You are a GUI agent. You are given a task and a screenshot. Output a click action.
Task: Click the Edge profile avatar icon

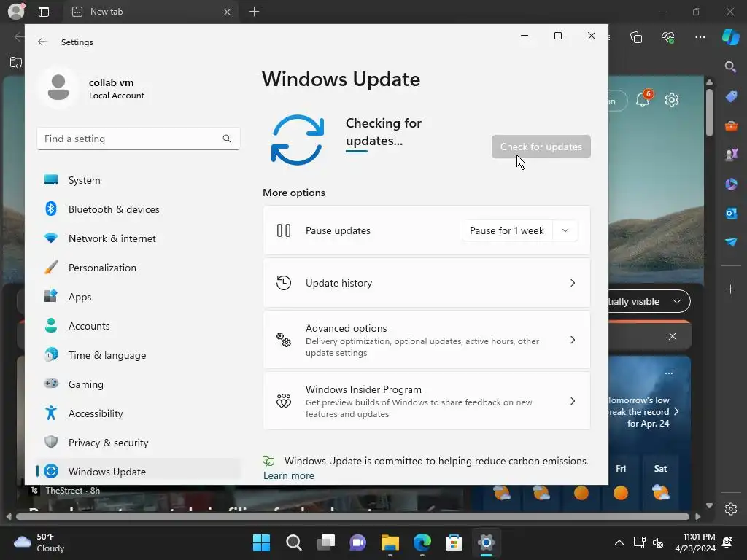coord(16,12)
